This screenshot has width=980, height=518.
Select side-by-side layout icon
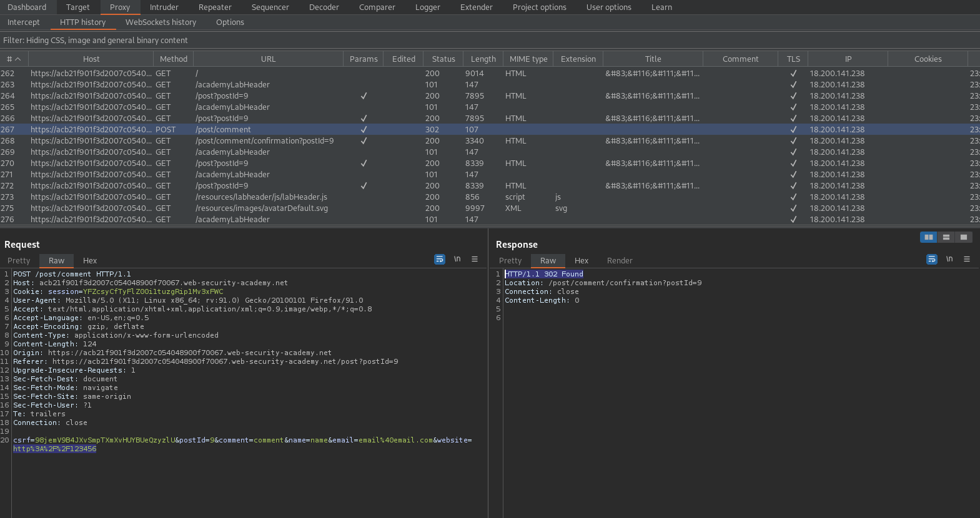coord(929,237)
